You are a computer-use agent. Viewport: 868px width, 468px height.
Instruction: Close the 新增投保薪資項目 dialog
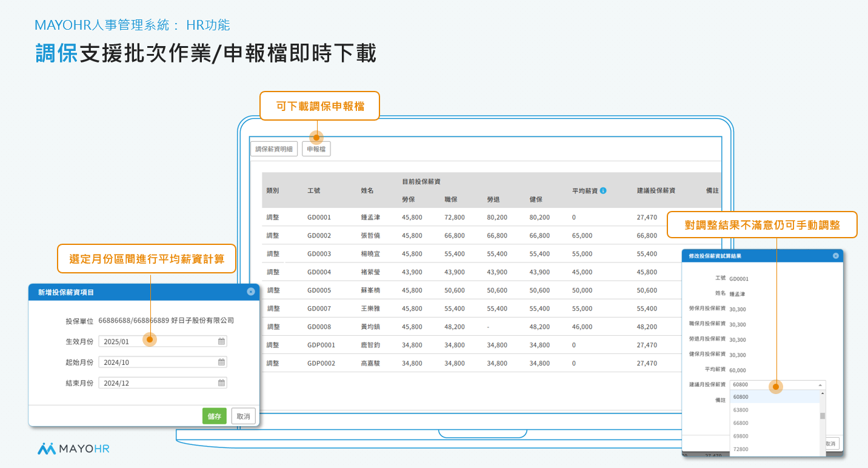[251, 292]
